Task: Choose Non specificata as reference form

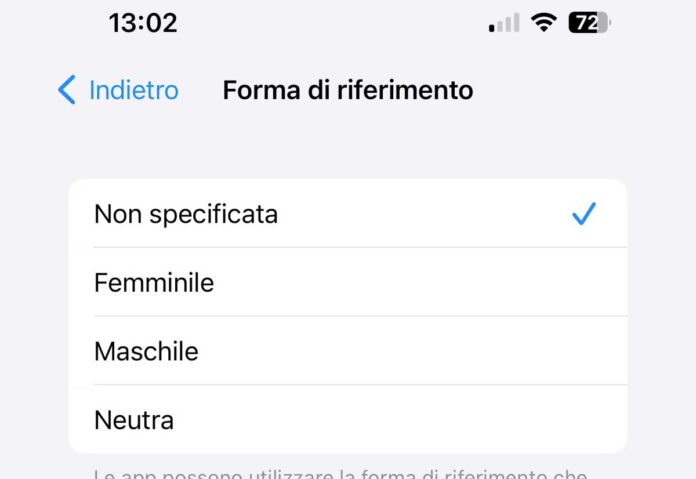Action: point(186,214)
